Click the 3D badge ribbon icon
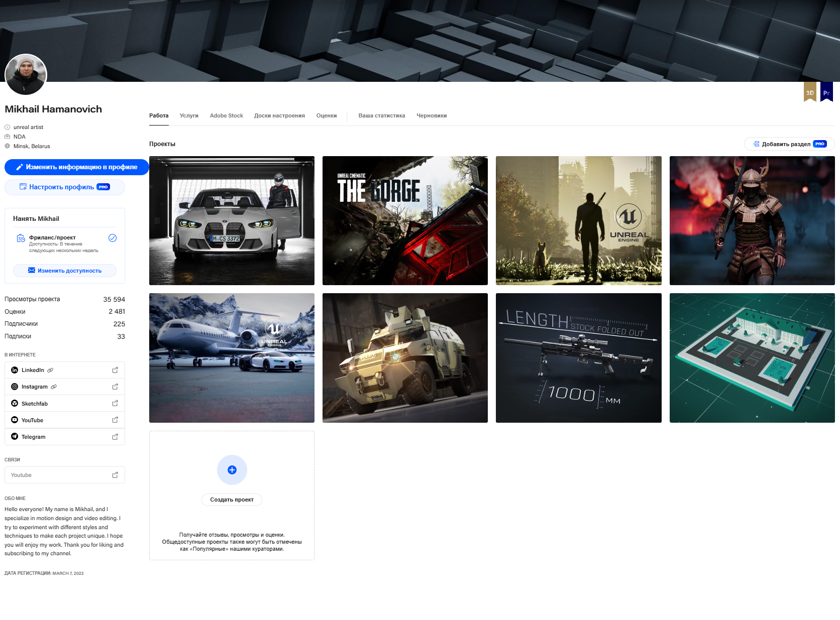840x620 pixels. [809, 92]
